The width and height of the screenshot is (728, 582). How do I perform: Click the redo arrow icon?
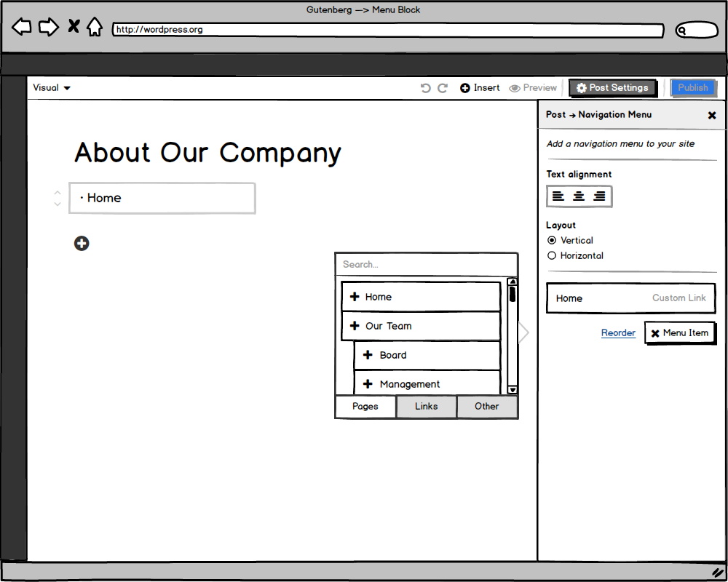click(443, 88)
